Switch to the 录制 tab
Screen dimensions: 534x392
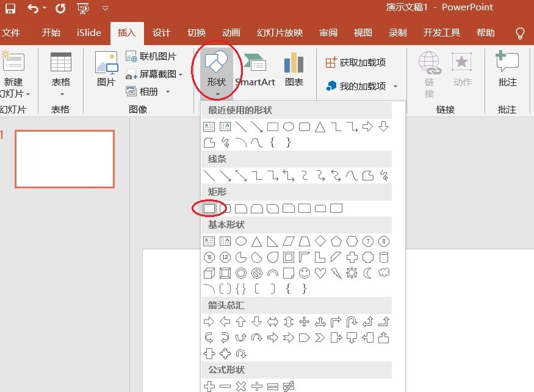tap(398, 33)
